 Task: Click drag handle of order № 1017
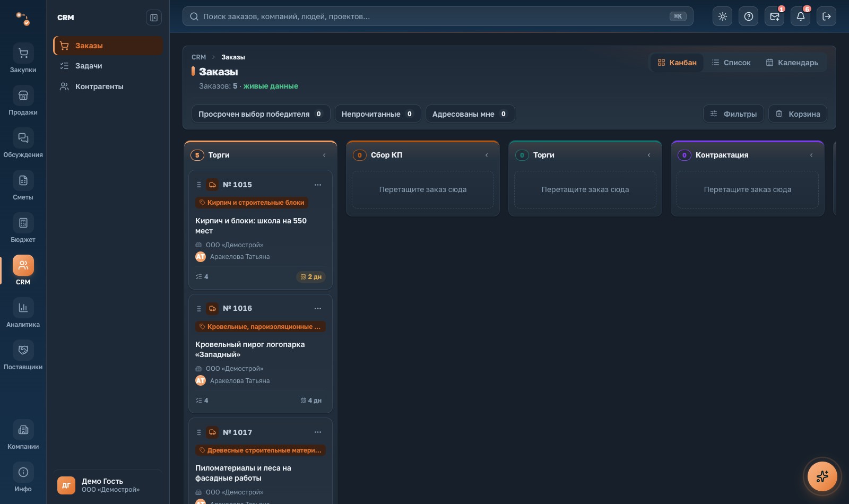tap(199, 432)
